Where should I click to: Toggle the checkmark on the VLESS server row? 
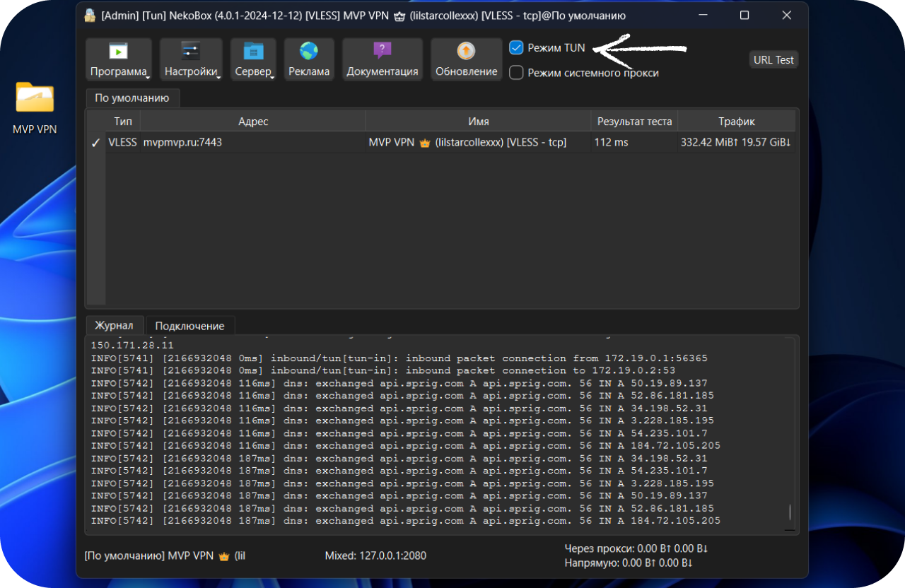pyautogui.click(x=96, y=143)
